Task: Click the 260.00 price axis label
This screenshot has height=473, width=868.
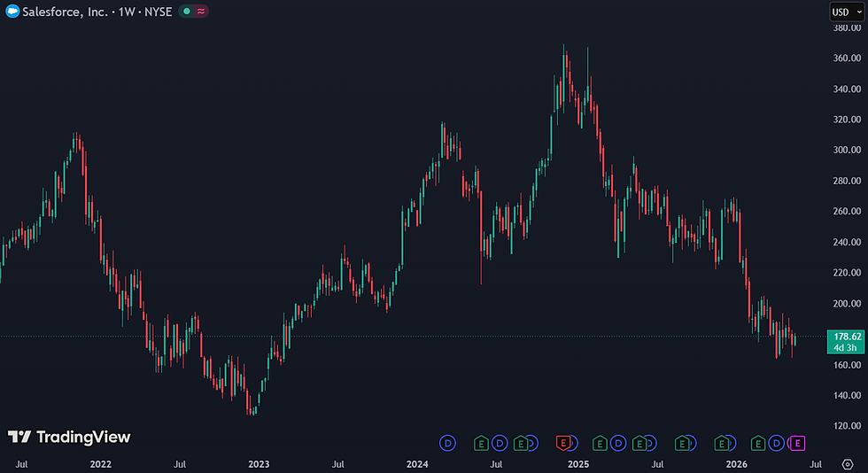Action: tap(847, 211)
